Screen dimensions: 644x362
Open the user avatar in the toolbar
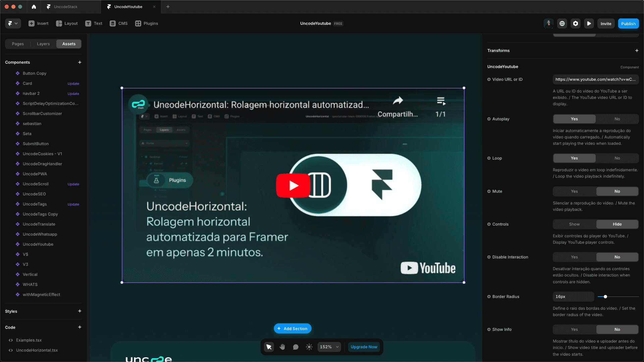click(549, 23)
